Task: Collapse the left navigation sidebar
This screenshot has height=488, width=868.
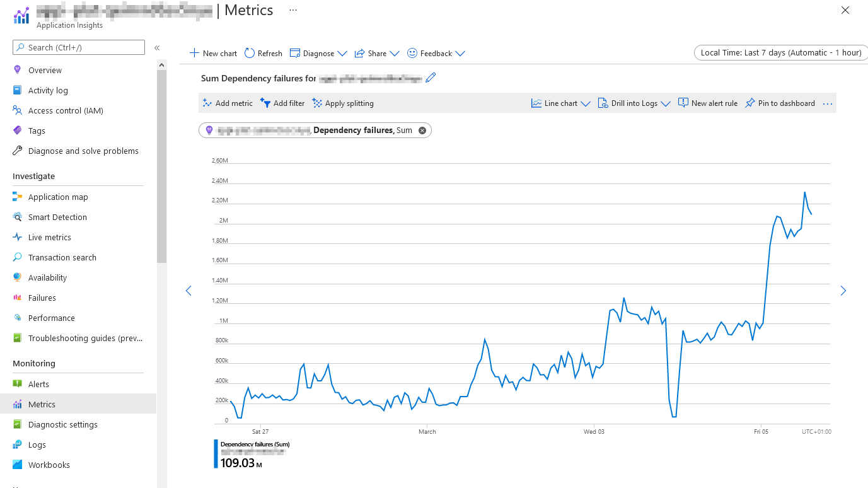Action: click(x=157, y=48)
